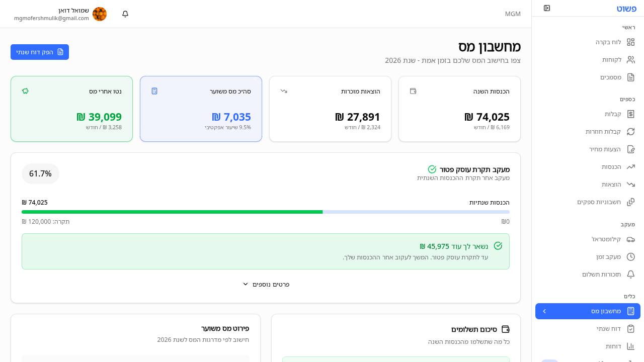Image resolution: width=644 pixels, height=362 pixels.
Task: Click the annual income progress bar
Action: 266,212
